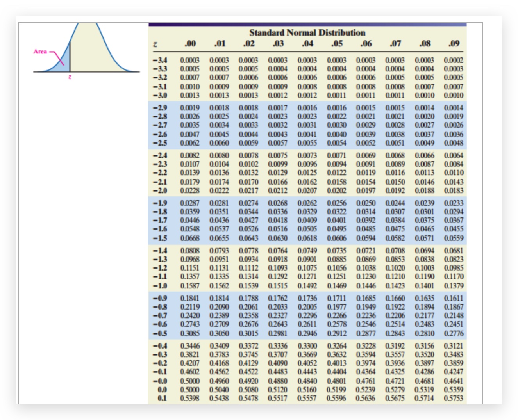Select the '.09' column header

coord(454,43)
